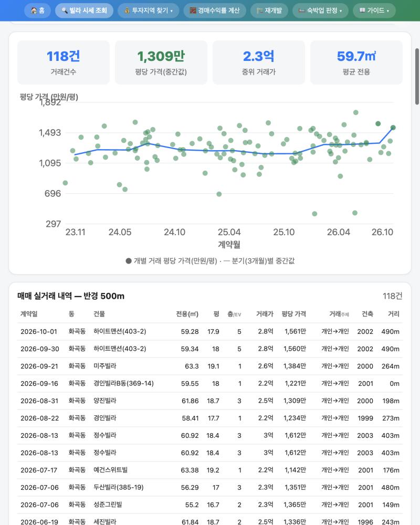Click 성준그린빌 building name

(x=108, y=505)
